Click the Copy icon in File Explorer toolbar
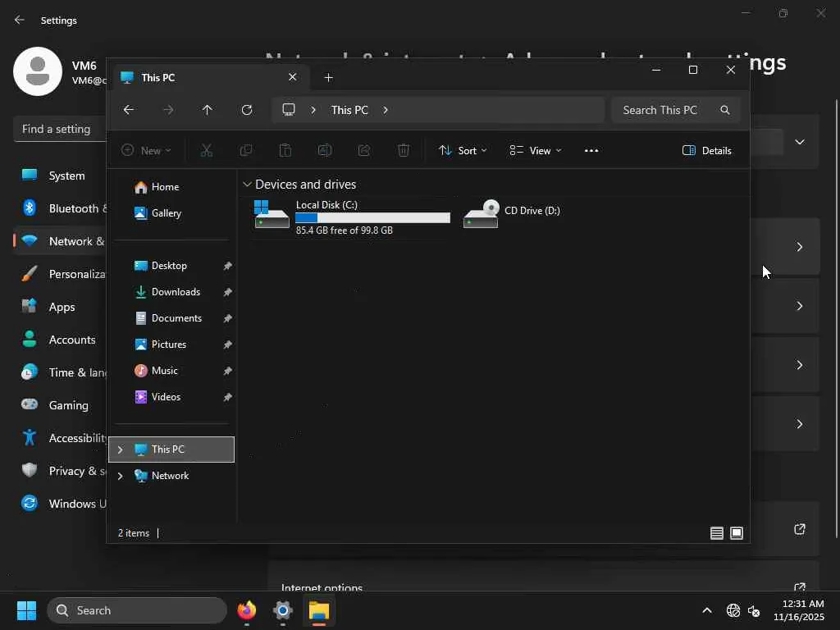This screenshot has width=840, height=630. click(x=246, y=151)
